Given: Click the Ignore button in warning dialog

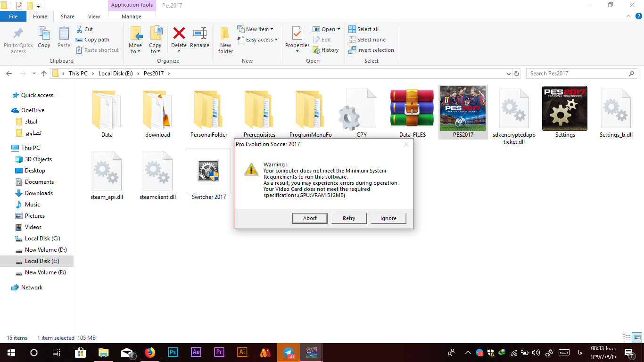Looking at the screenshot, I should pyautogui.click(x=388, y=218).
